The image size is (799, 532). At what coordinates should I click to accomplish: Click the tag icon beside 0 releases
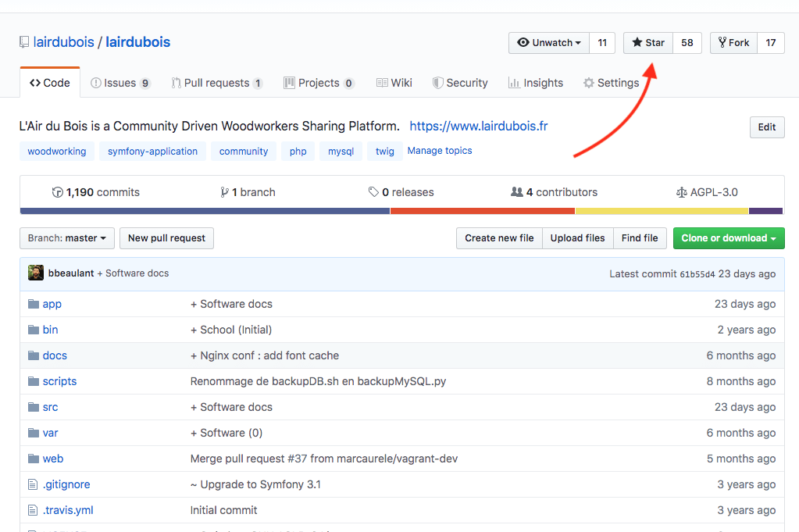(x=373, y=192)
